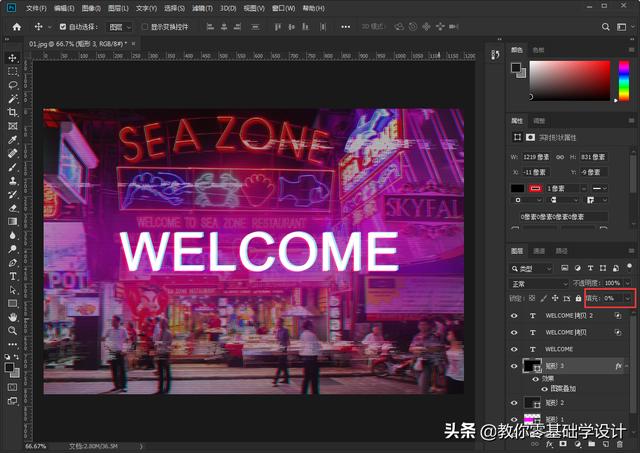Delete layer using the trash icon
Image resolution: width=640 pixels, height=453 pixels.
point(620,444)
